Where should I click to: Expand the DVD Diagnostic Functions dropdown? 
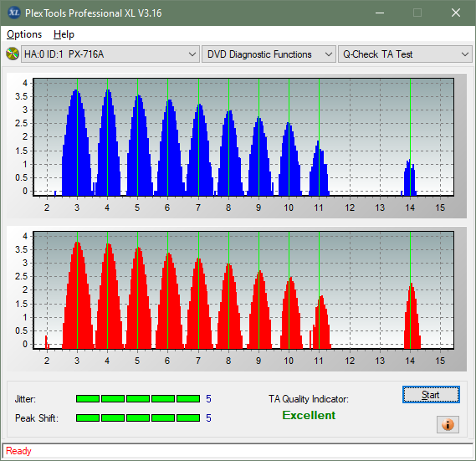pos(269,54)
